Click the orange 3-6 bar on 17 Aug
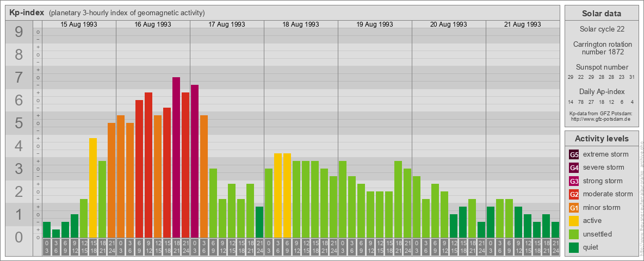 point(204,177)
